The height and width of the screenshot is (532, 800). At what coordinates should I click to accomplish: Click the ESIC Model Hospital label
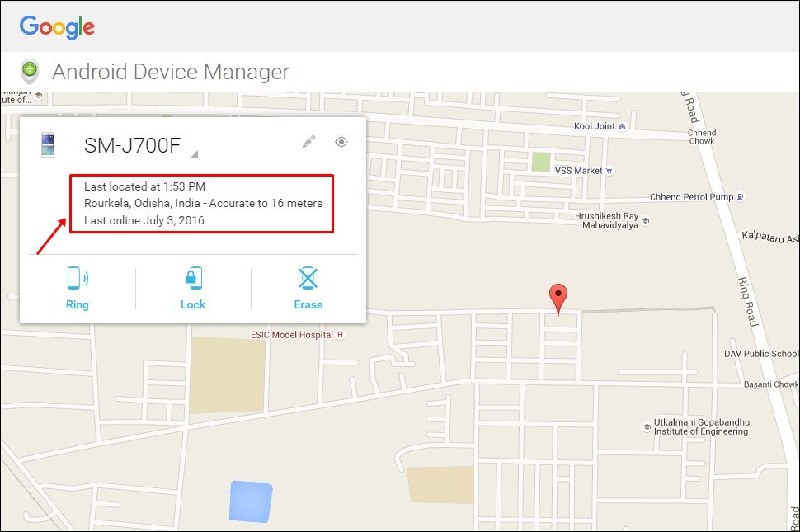[292, 335]
